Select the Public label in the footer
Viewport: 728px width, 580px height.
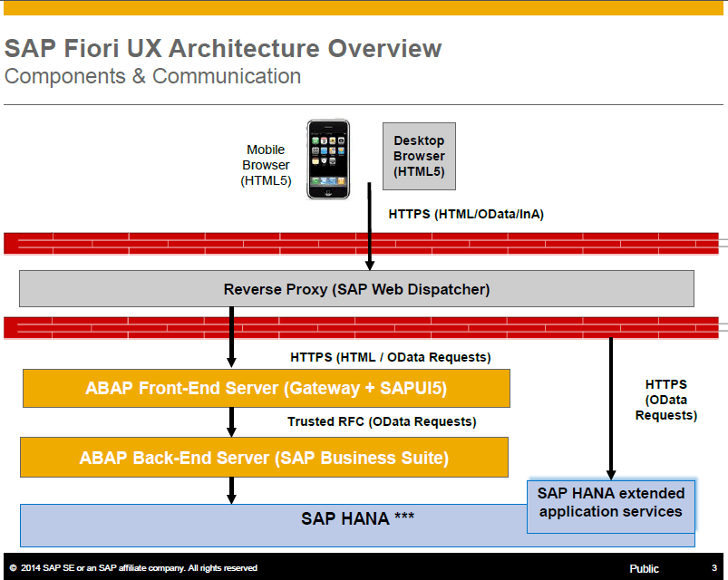coord(644,568)
